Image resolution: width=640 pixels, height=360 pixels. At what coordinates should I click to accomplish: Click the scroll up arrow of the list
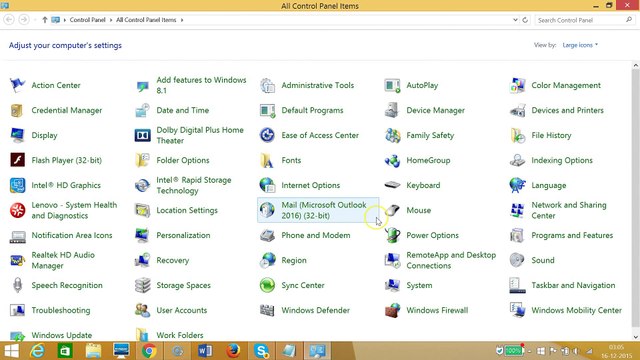click(636, 65)
